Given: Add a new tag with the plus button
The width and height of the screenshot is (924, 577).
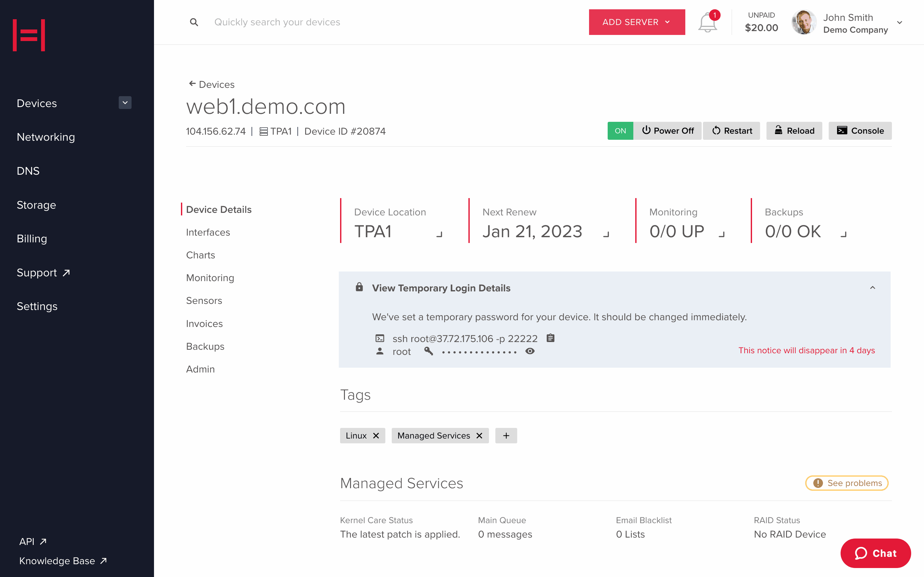Looking at the screenshot, I should 505,435.
